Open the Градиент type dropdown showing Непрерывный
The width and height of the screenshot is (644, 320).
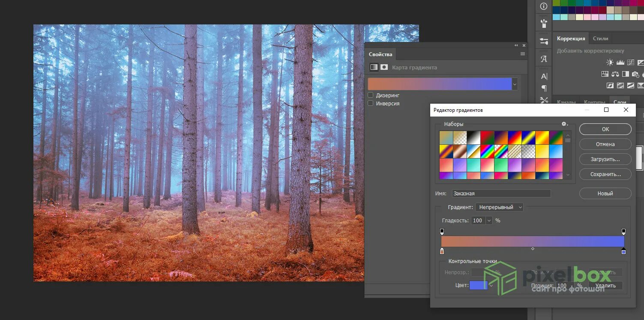[x=499, y=207]
